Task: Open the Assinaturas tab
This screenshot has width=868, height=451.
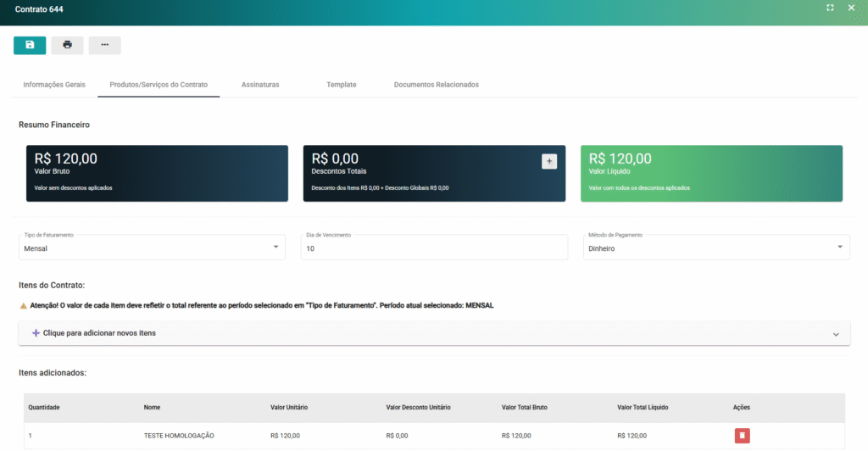Action: click(260, 85)
